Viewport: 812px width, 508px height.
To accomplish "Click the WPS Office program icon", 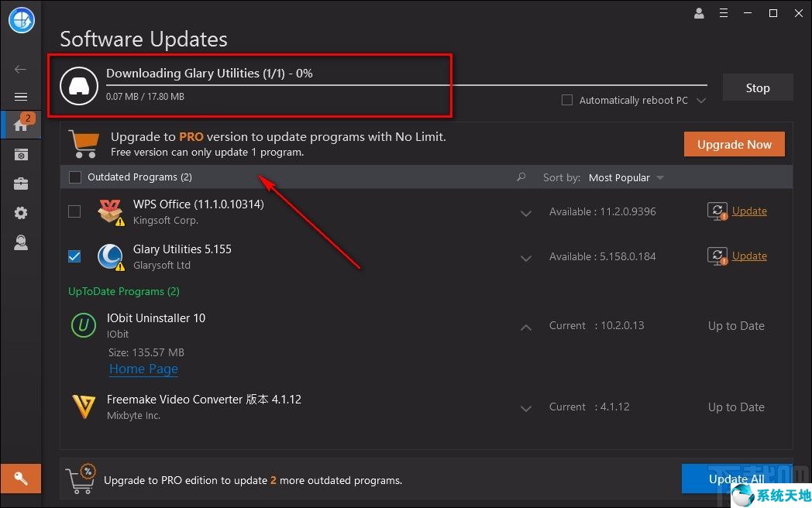I will [110, 212].
